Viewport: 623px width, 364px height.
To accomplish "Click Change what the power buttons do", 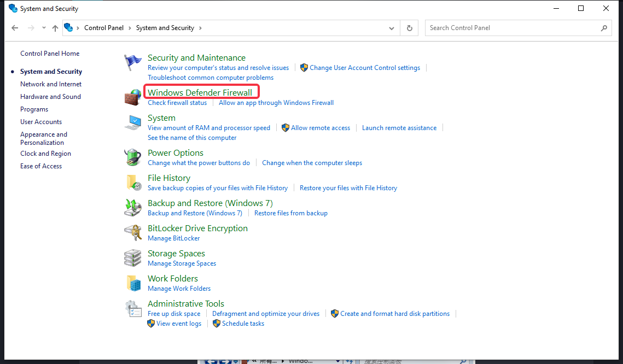I will click(199, 163).
